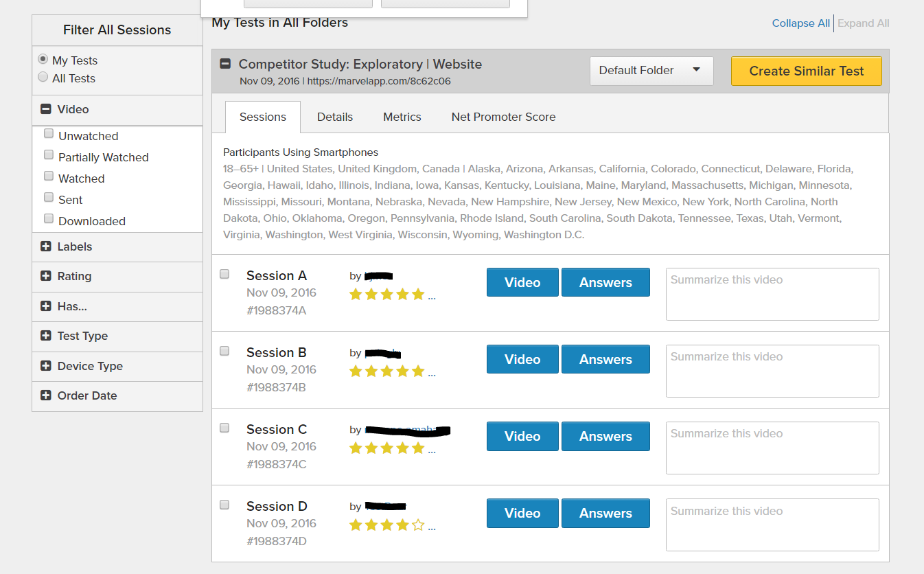This screenshot has width=924, height=574.
Task: Tick the Session B checkbox
Action: pyautogui.click(x=224, y=351)
